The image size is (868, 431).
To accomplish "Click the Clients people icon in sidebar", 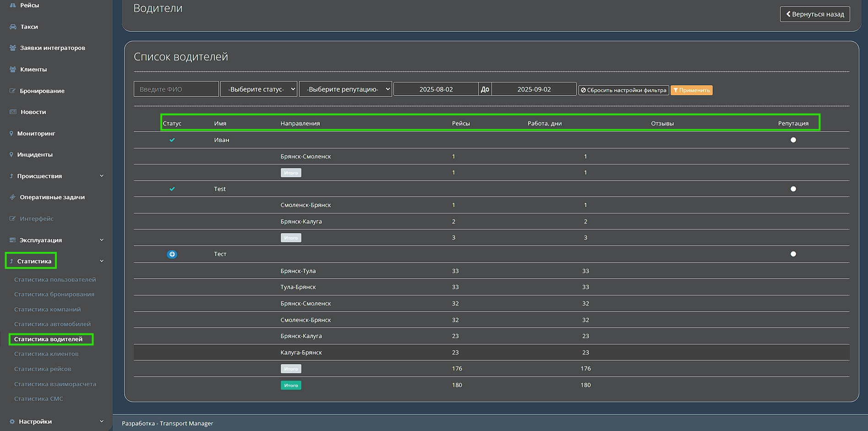I will tap(13, 70).
